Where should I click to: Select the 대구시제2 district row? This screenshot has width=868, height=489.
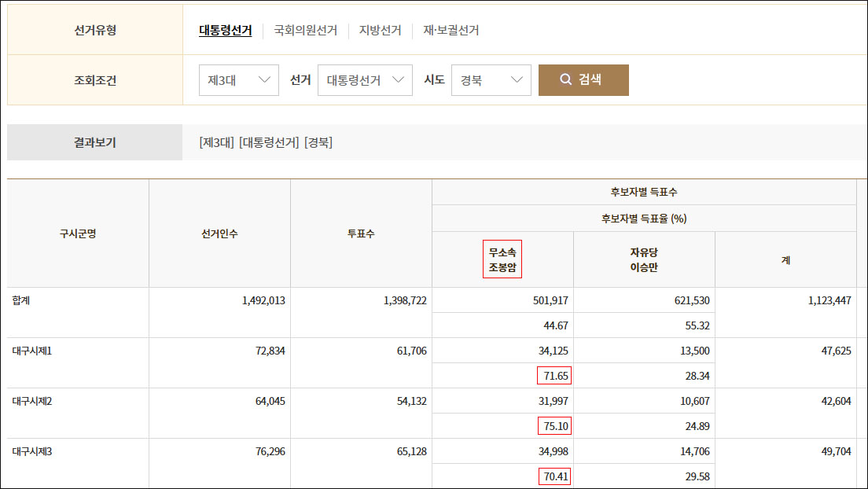tap(31, 400)
